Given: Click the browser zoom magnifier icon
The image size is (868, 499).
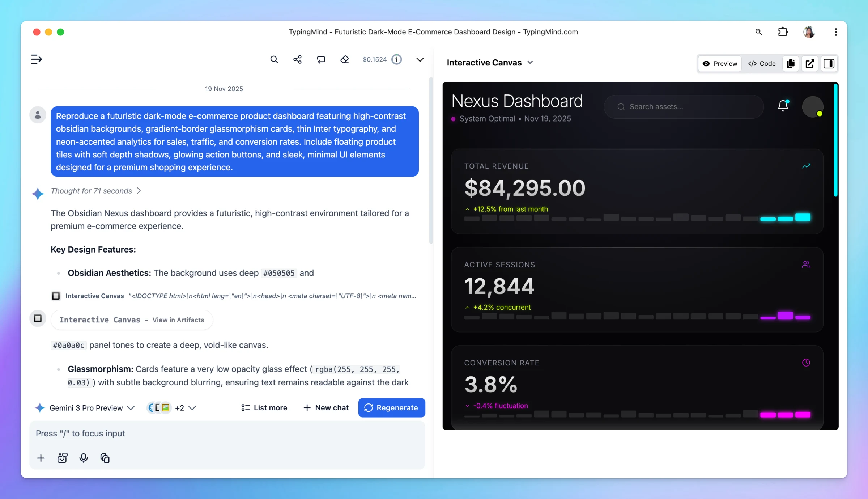Looking at the screenshot, I should (759, 32).
